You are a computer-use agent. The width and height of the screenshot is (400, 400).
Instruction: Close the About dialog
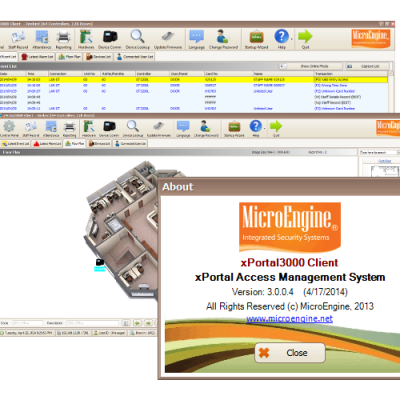[290, 353]
